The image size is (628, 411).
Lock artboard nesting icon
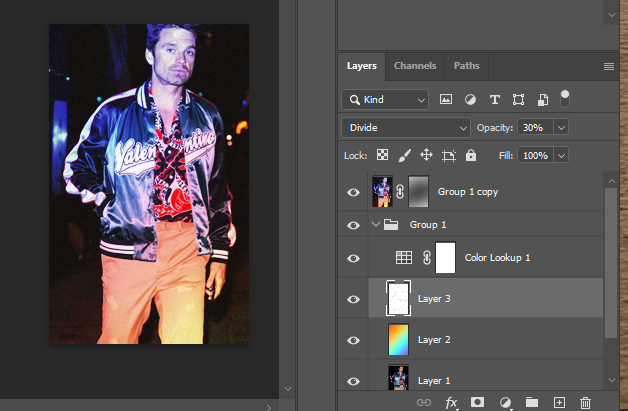click(x=449, y=155)
